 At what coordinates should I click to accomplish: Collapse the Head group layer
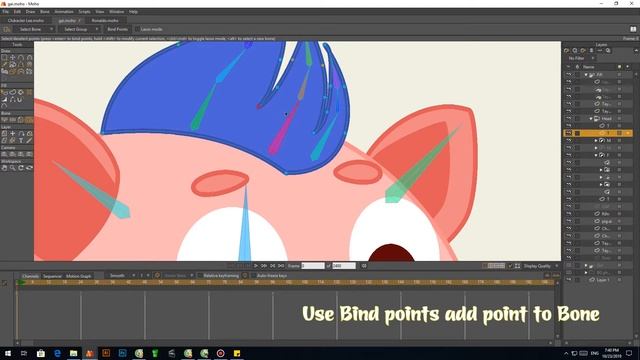point(591,118)
